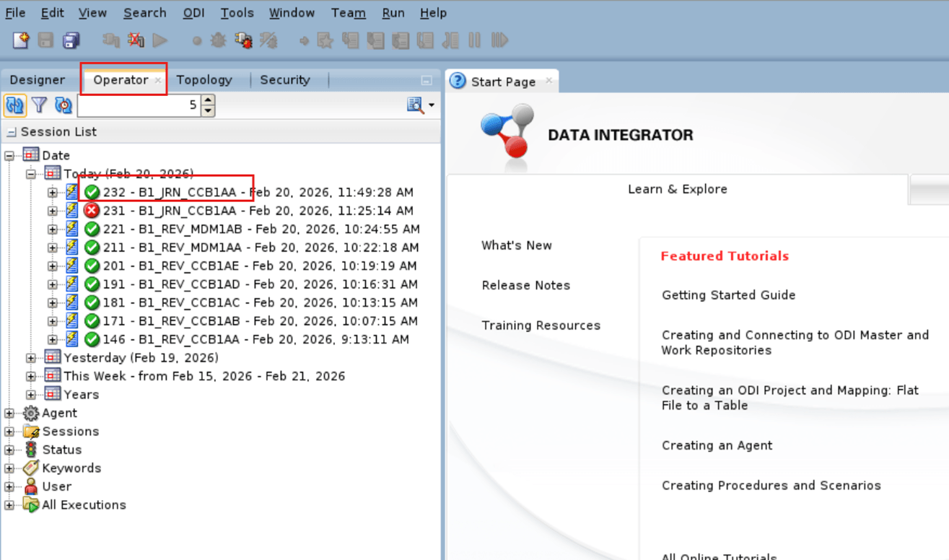Collapse the Today (Feb 20, 2026) node
The height and width of the screenshot is (560, 949).
31,174
